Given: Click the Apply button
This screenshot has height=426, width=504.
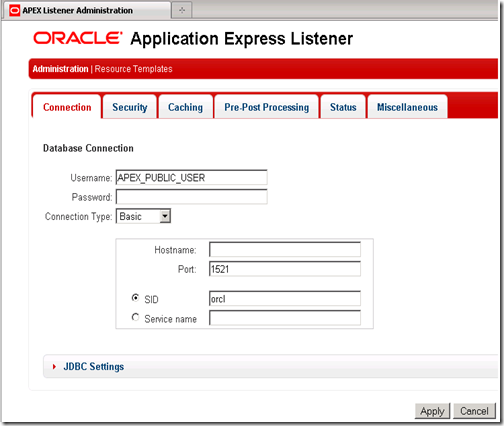Looking at the screenshot, I should tap(432, 411).
